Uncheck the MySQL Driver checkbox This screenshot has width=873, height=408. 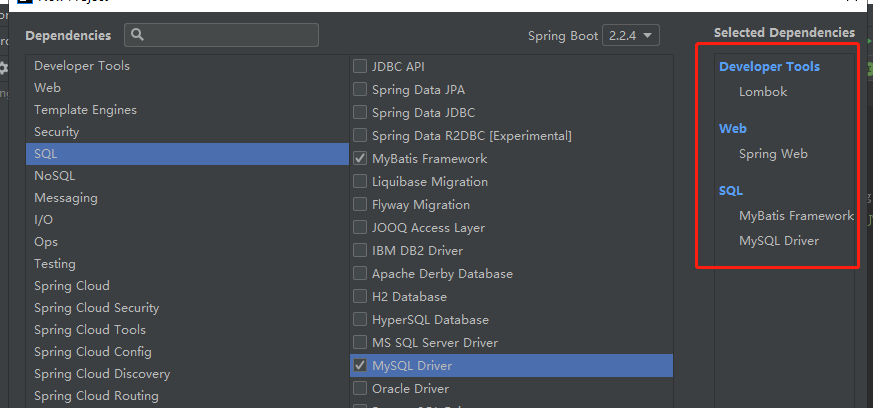pos(360,366)
